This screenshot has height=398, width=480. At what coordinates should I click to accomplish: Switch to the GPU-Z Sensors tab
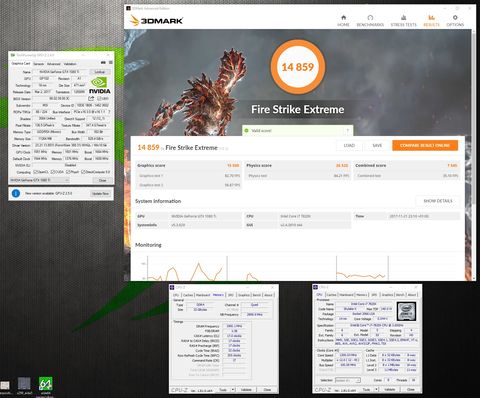[38, 64]
